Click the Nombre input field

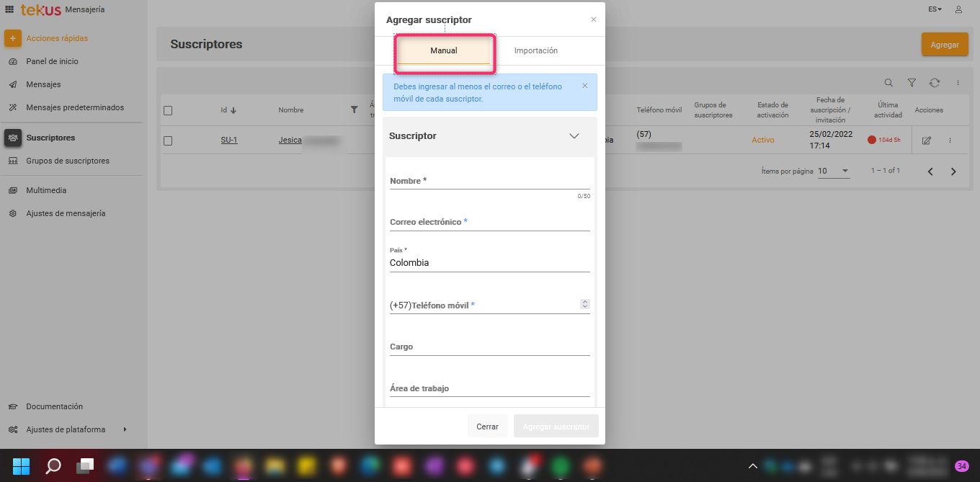(489, 181)
